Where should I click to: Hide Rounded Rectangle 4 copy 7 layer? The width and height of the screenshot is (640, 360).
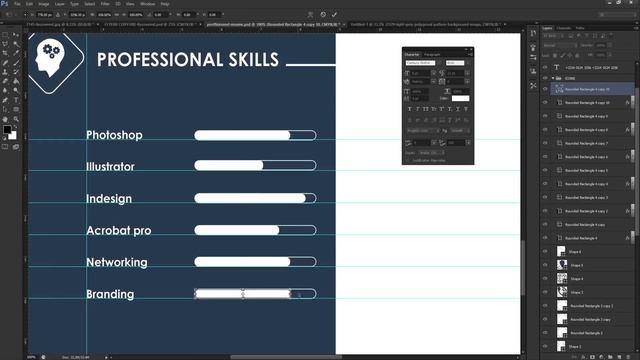point(545,143)
